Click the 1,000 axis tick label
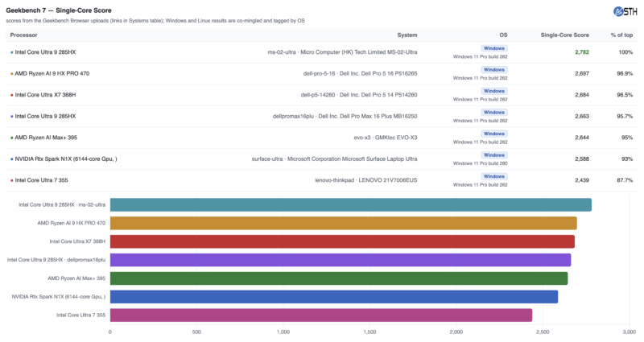644x342 pixels. coord(283,332)
